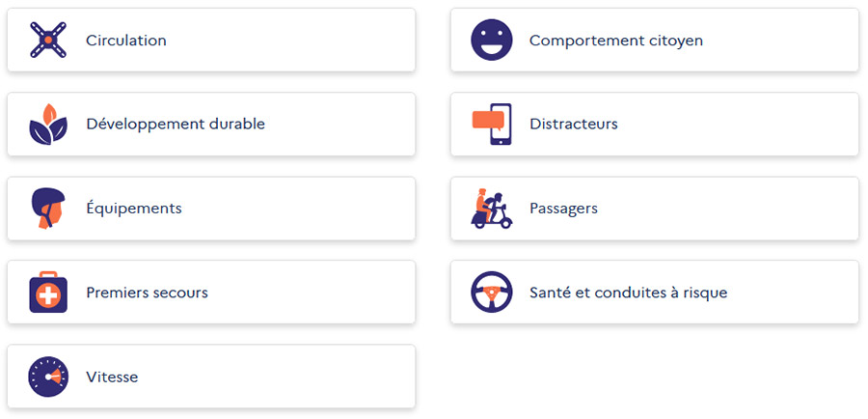Screen dimensions: 868x419
Task: Click the Vitesse speedometer icon
Action: click(48, 377)
